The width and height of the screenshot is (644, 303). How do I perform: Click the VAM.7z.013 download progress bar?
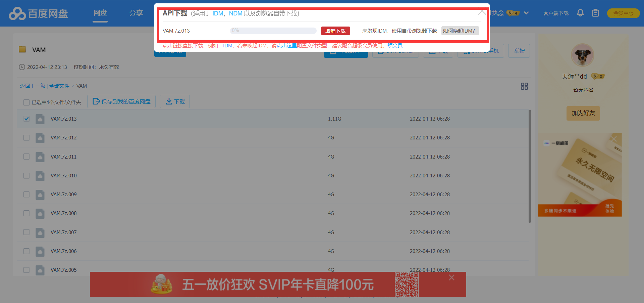click(x=273, y=31)
